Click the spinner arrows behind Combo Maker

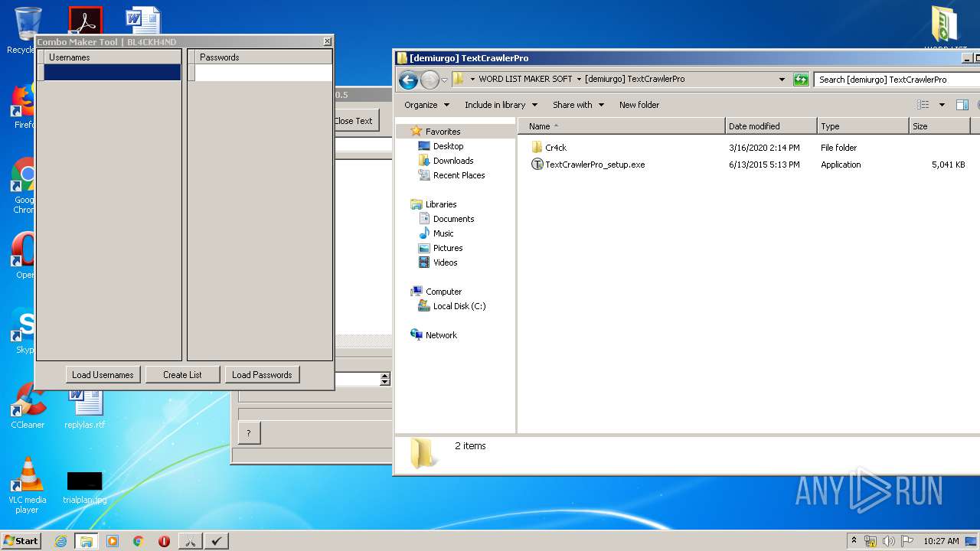click(384, 379)
